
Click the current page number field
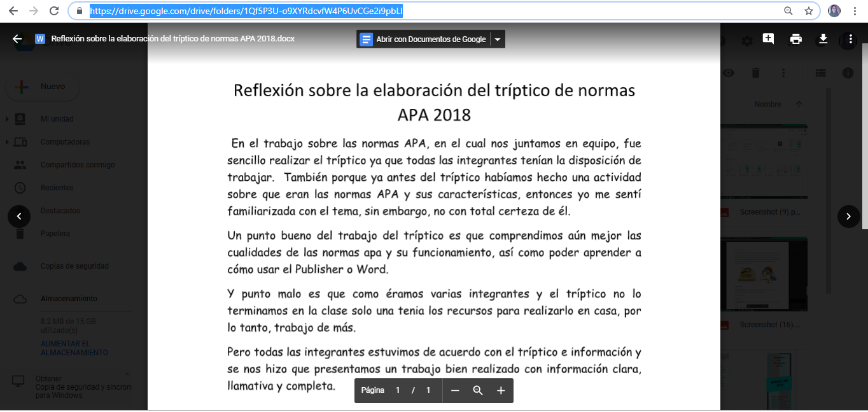coord(398,390)
